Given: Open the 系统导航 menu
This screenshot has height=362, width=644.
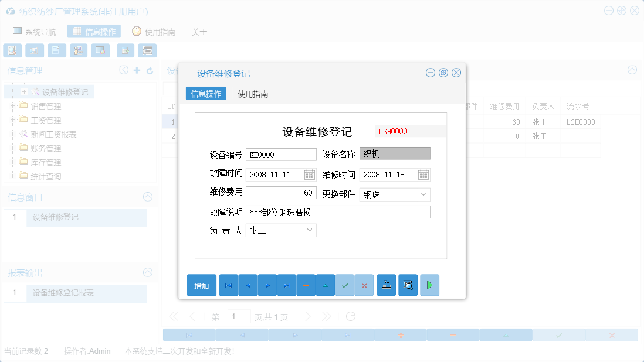Looking at the screenshot, I should click(x=36, y=32).
